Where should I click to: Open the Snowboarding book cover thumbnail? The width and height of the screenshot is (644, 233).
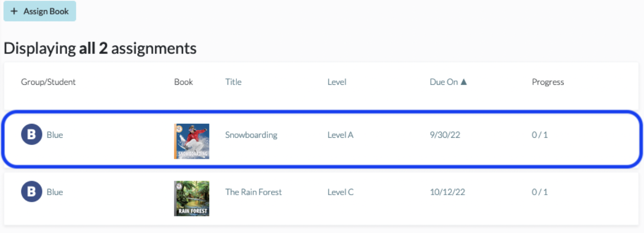pyautogui.click(x=192, y=141)
